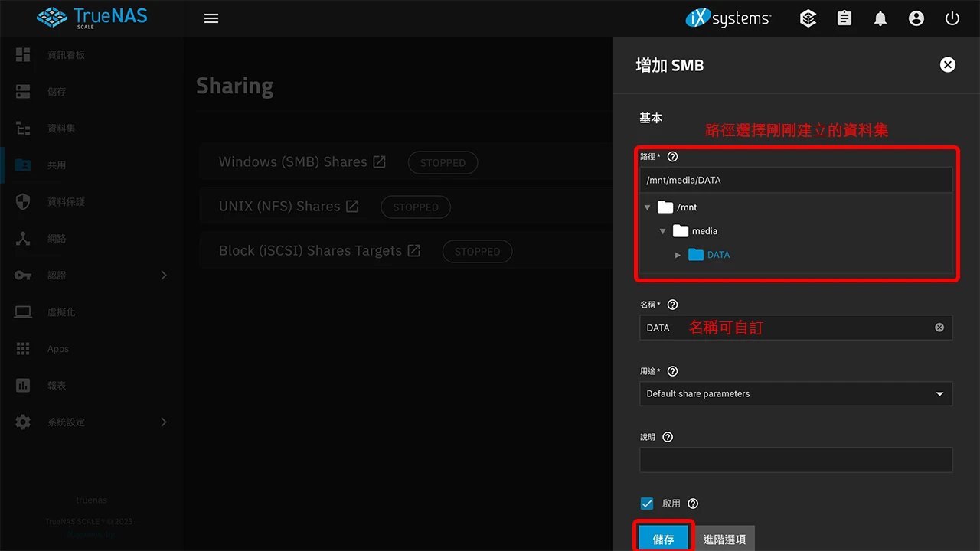Open the 用途 Default share parameters dropdown
Viewport: 980px width, 551px height.
point(795,393)
